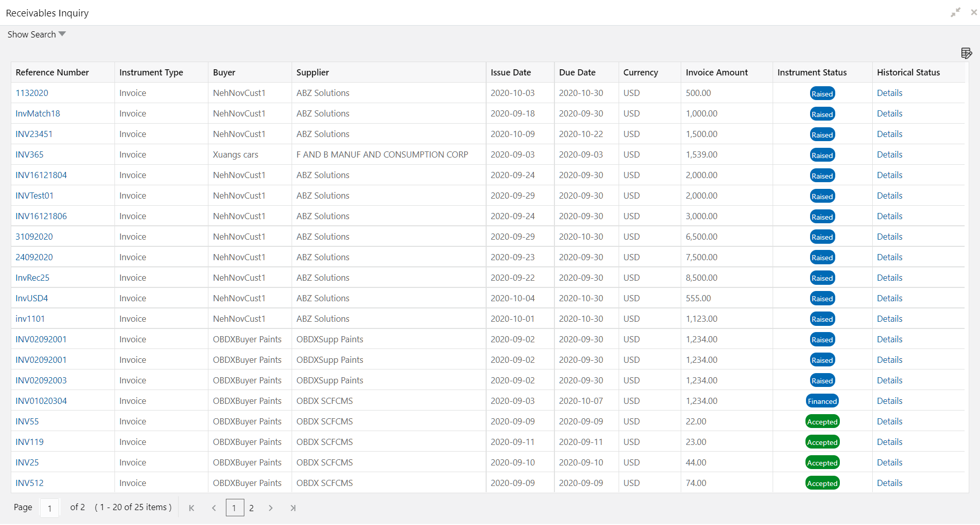Open reference INV02092003
980x525 pixels.
[x=41, y=380]
